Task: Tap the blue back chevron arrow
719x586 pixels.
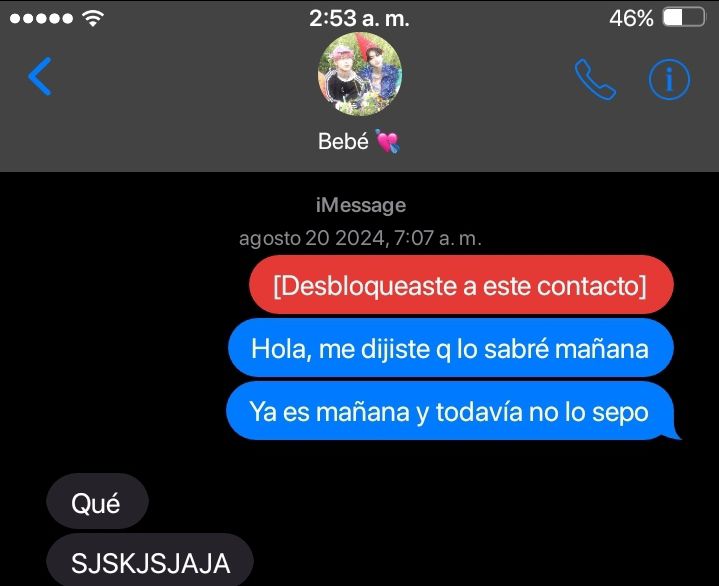Action: click(40, 76)
